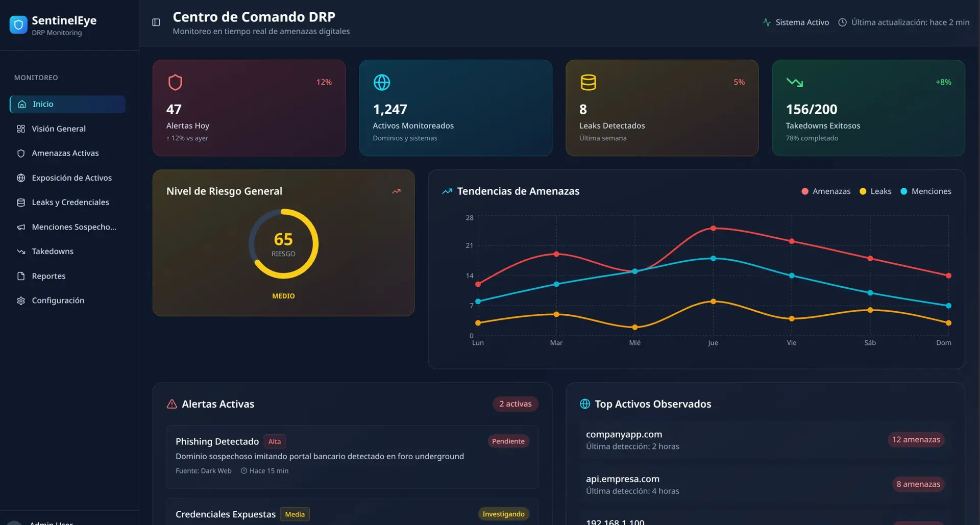Screen dimensions: 980x525
Task: Open the Activos Monitoreados card
Action: coord(456,108)
